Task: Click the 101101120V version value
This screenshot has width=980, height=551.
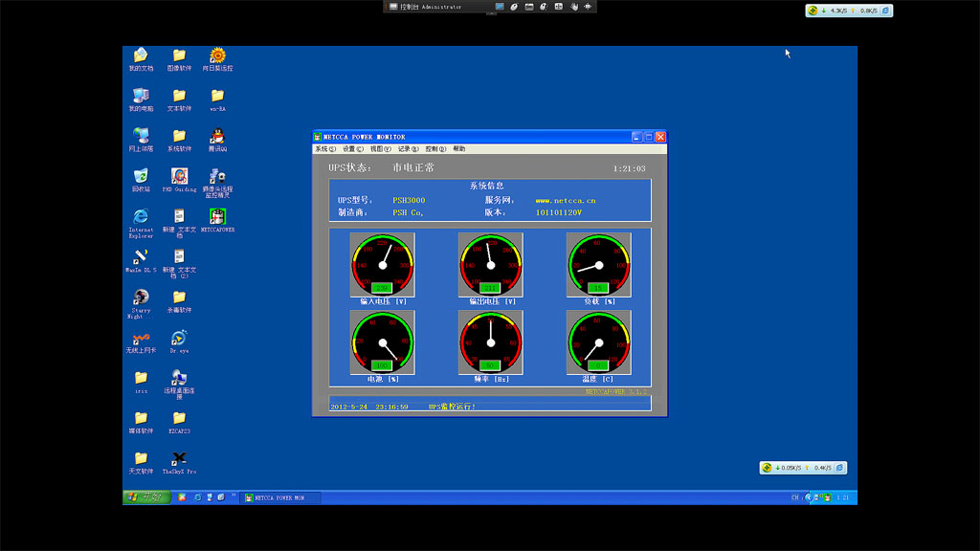Action: [x=559, y=213]
